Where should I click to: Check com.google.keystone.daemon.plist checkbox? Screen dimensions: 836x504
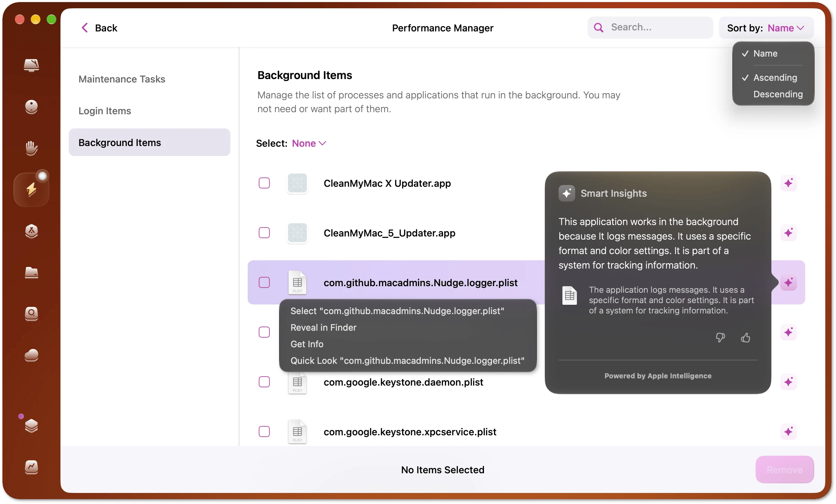tap(264, 382)
